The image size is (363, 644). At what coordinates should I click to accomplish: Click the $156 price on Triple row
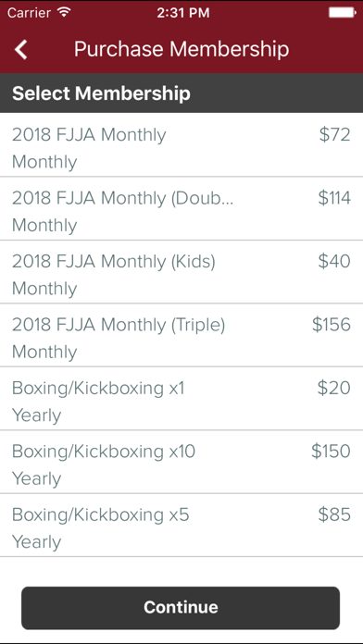click(x=332, y=325)
